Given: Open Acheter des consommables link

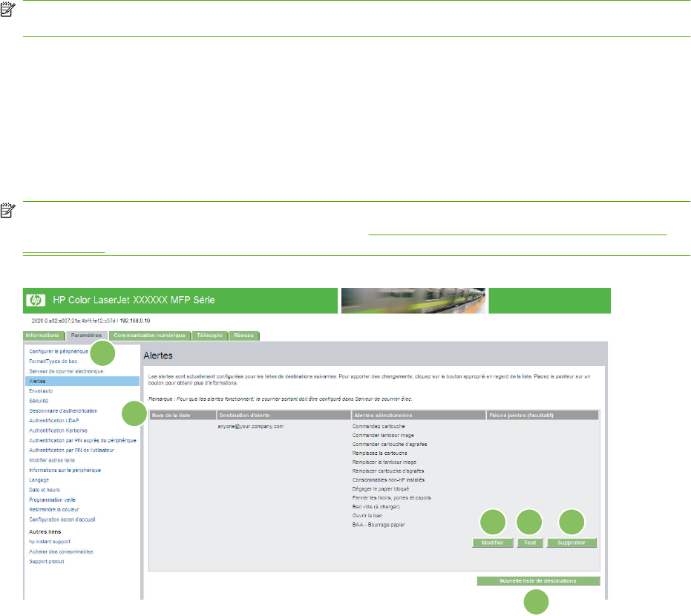Looking at the screenshot, I should tap(62, 552).
